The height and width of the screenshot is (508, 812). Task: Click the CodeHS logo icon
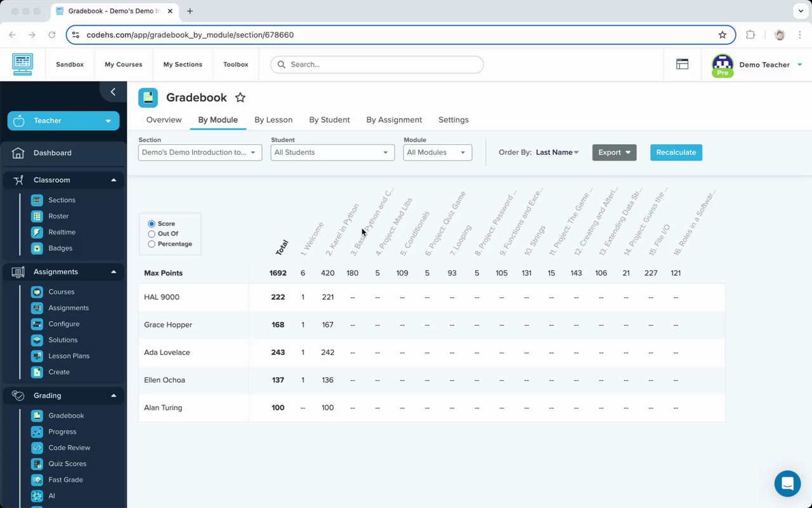(22, 64)
